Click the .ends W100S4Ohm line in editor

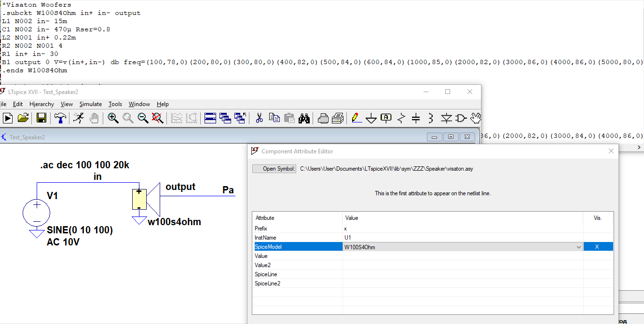(x=35, y=70)
